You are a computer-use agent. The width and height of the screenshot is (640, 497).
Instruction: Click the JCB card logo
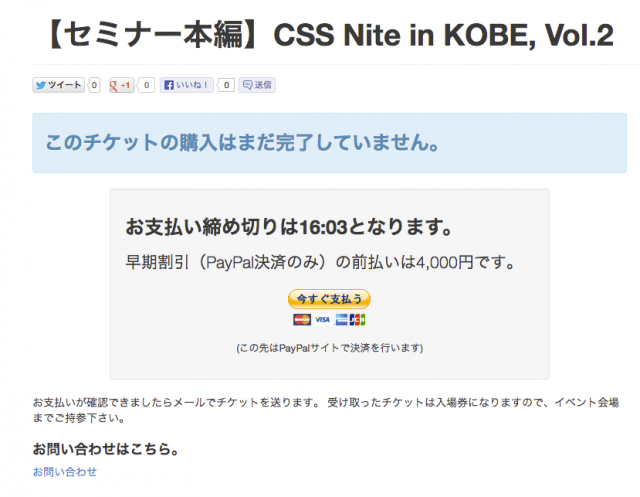pos(358,320)
